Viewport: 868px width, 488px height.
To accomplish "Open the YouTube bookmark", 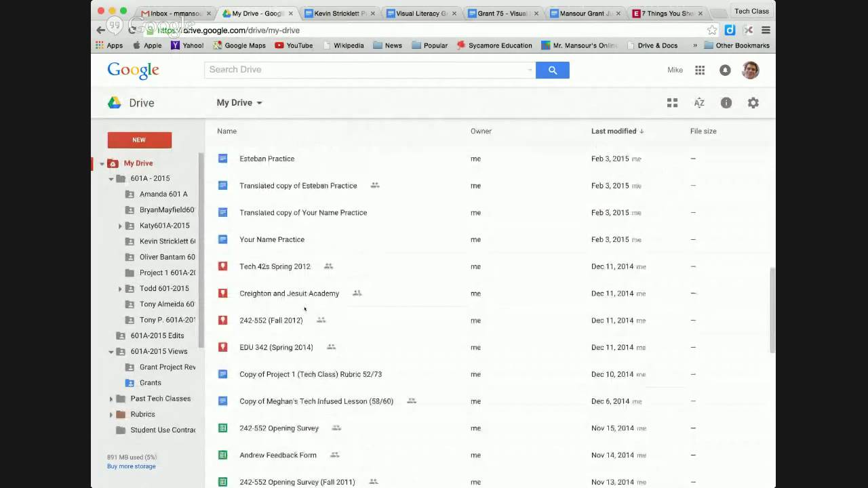I will tap(294, 45).
